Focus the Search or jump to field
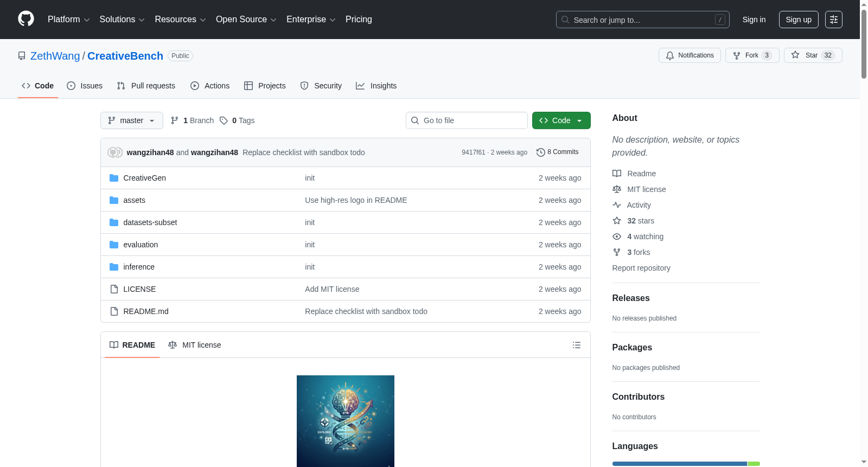868x467 pixels. click(643, 20)
